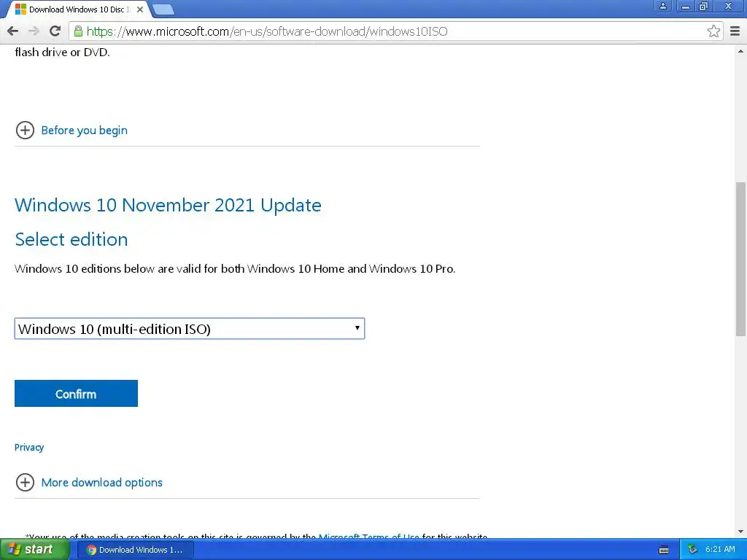747x560 pixels.
Task: Click the browser forward arrow
Action: click(34, 31)
